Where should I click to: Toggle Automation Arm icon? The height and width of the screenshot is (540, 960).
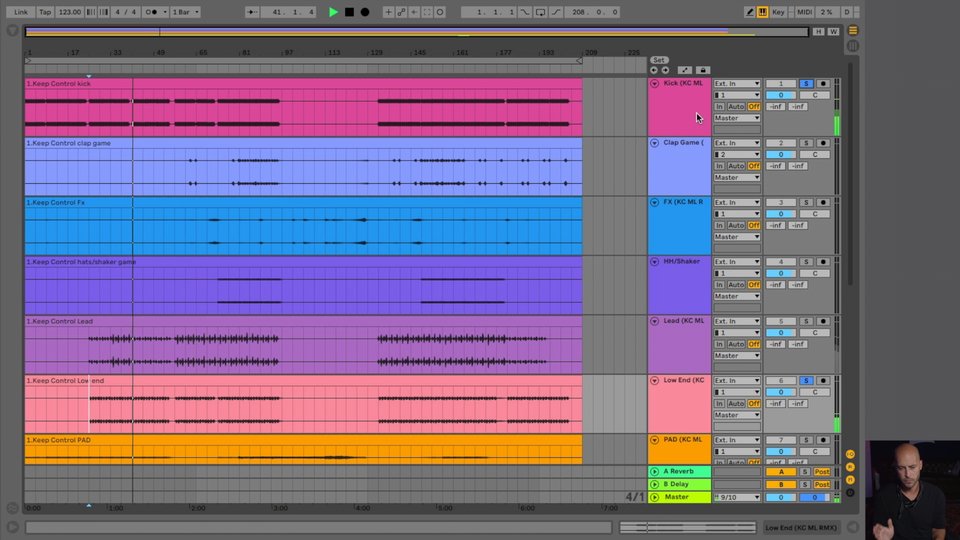pos(401,12)
